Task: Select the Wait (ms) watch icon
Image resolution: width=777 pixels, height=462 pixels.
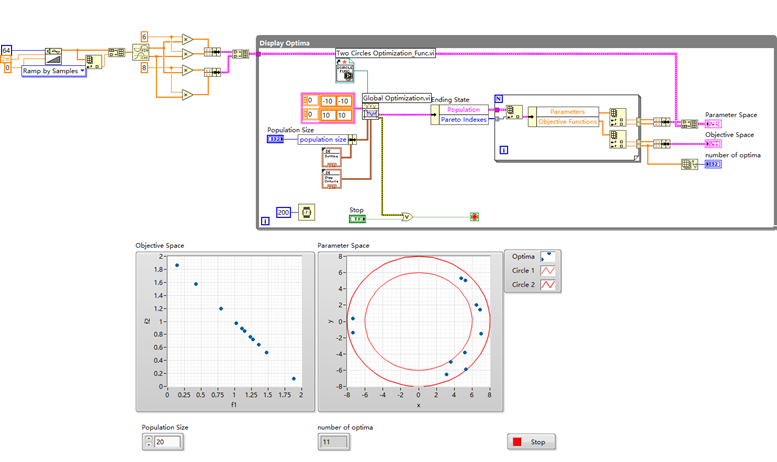Action: click(x=306, y=212)
